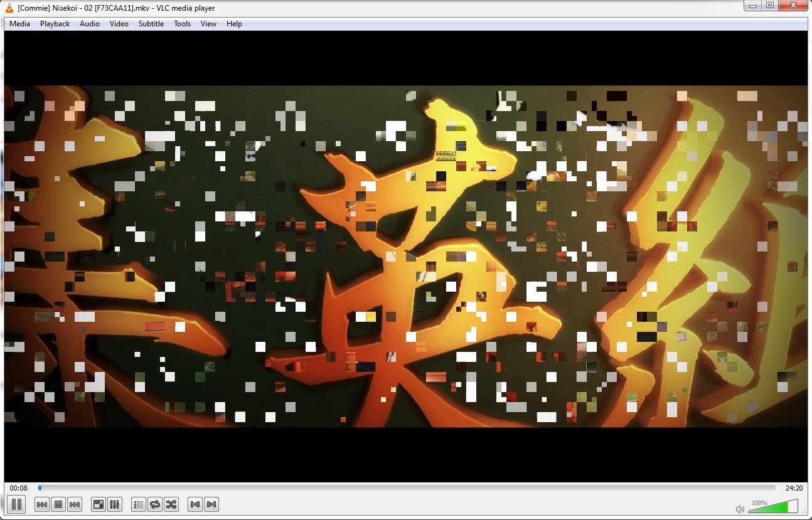Adjust the volume slider level

774,506
